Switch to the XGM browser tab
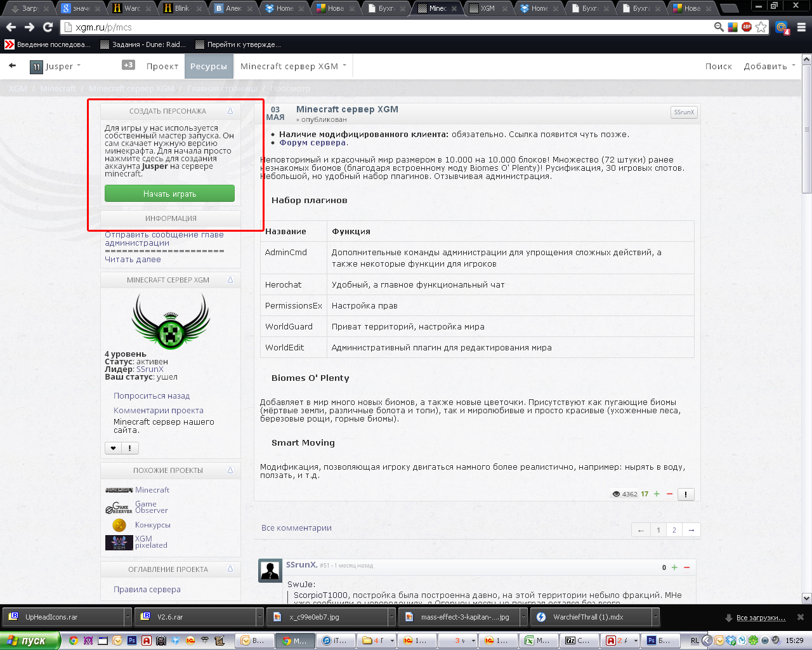The width and height of the screenshot is (812, 650). click(488, 8)
